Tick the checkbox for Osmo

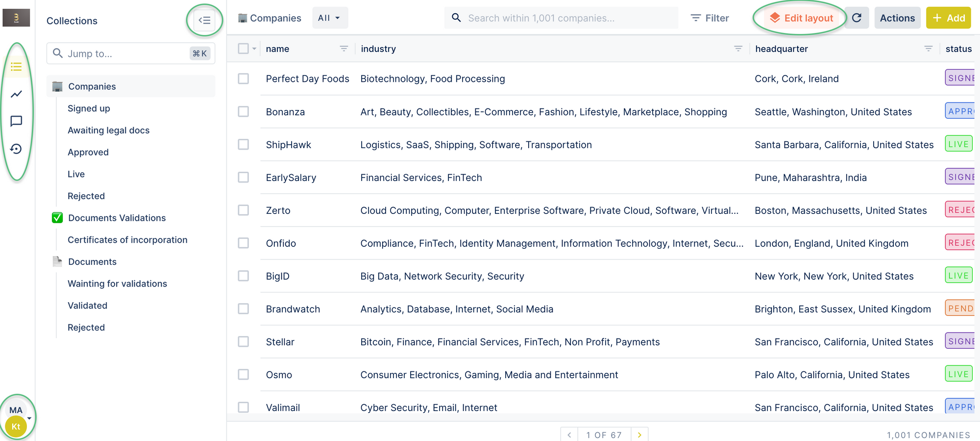coord(244,374)
